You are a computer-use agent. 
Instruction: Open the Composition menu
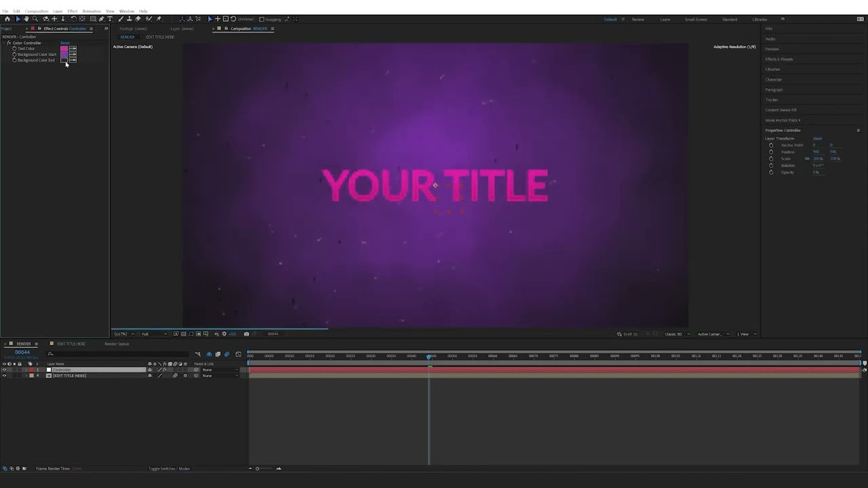tap(37, 11)
